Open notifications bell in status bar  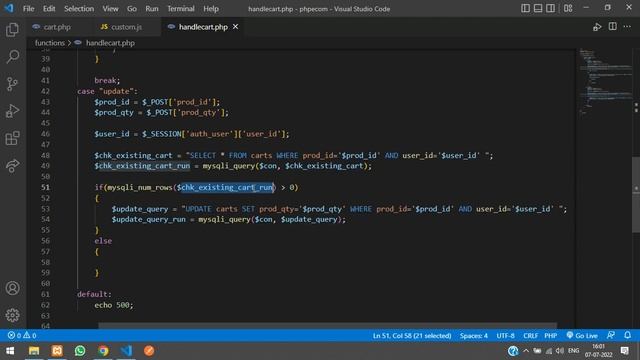click(x=627, y=335)
